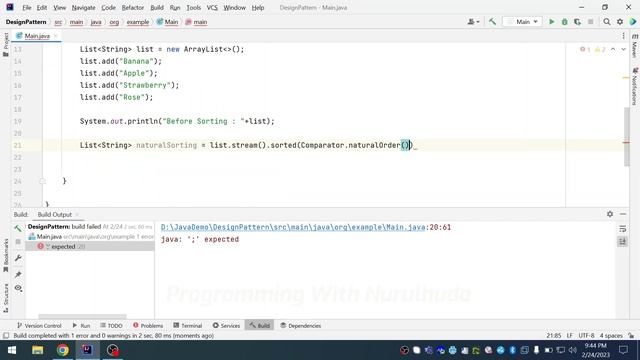Viewport: 640px width, 360px height.
Task: Start debugging with the bug icon
Action: click(x=564, y=22)
